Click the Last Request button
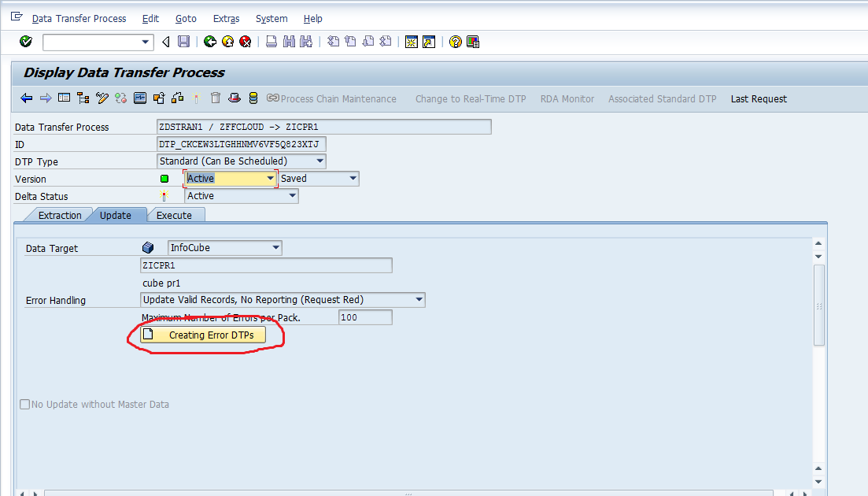 pos(757,98)
